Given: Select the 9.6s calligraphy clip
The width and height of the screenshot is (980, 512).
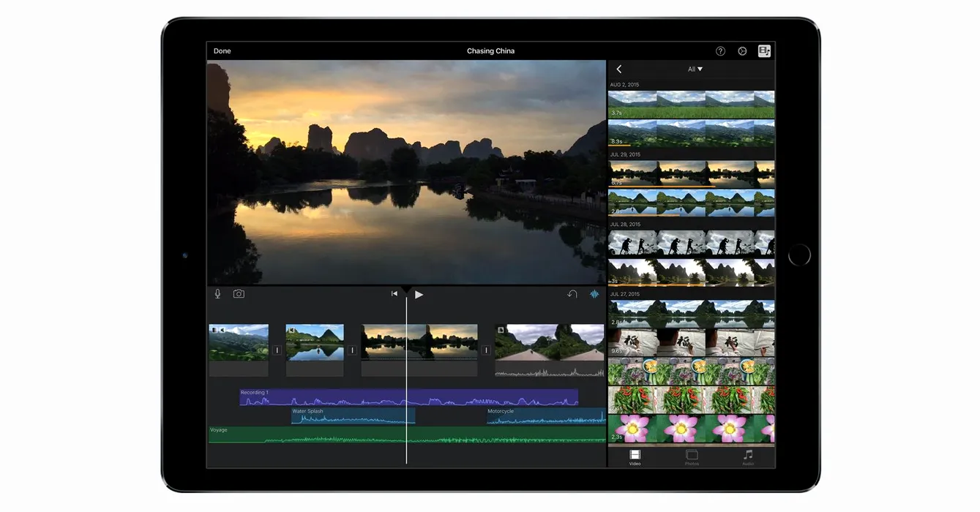Looking at the screenshot, I should [691, 342].
